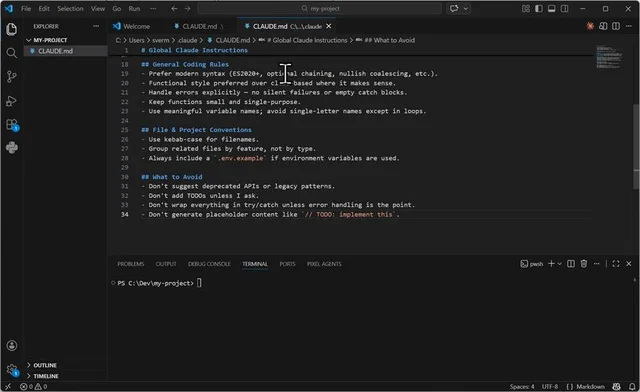Switch to the DEBUG CONSOLE panel tab
This screenshot has height=392, width=640.
pyautogui.click(x=209, y=264)
